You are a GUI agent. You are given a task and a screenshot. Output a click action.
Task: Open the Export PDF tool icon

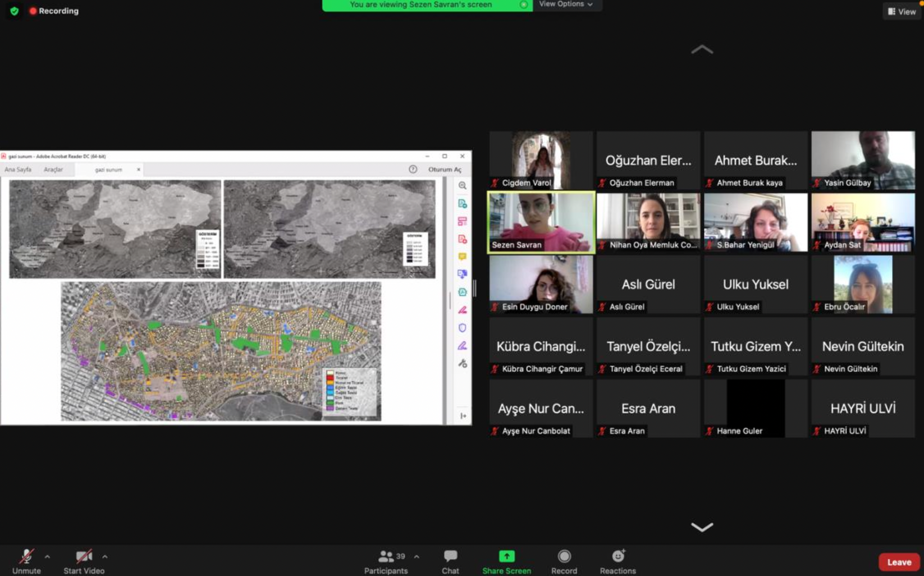point(463,203)
